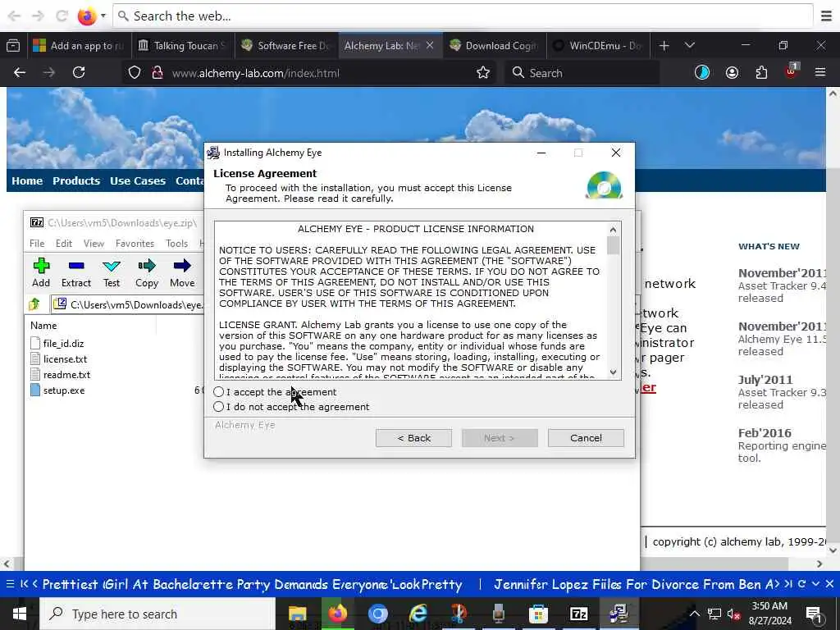The image size is (840, 630).
Task: Click the browser back arrow
Action: tap(20, 72)
